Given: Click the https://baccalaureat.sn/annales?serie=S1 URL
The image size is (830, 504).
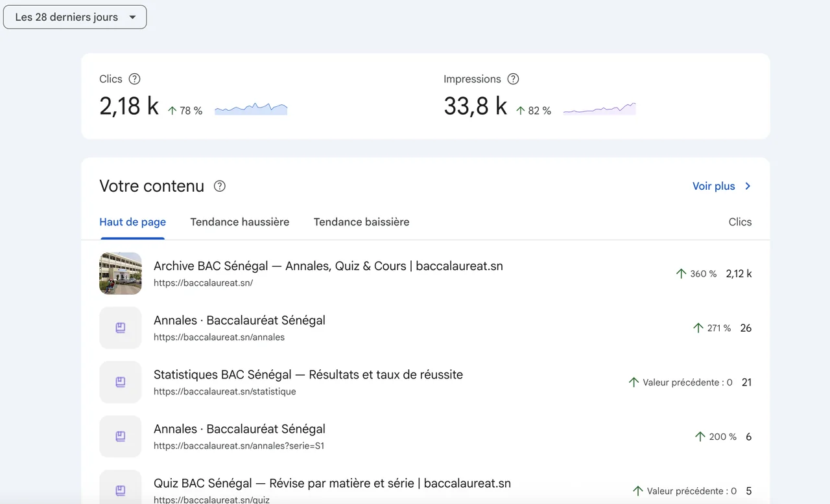Looking at the screenshot, I should [x=239, y=446].
